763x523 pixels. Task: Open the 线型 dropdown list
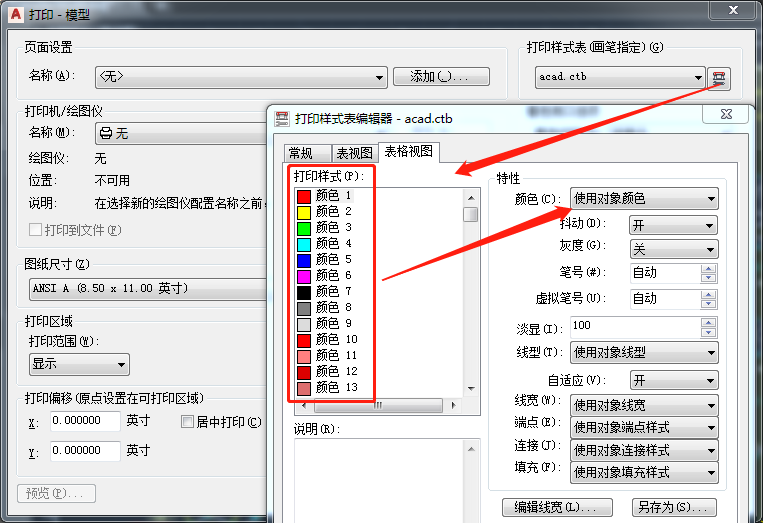coord(643,353)
